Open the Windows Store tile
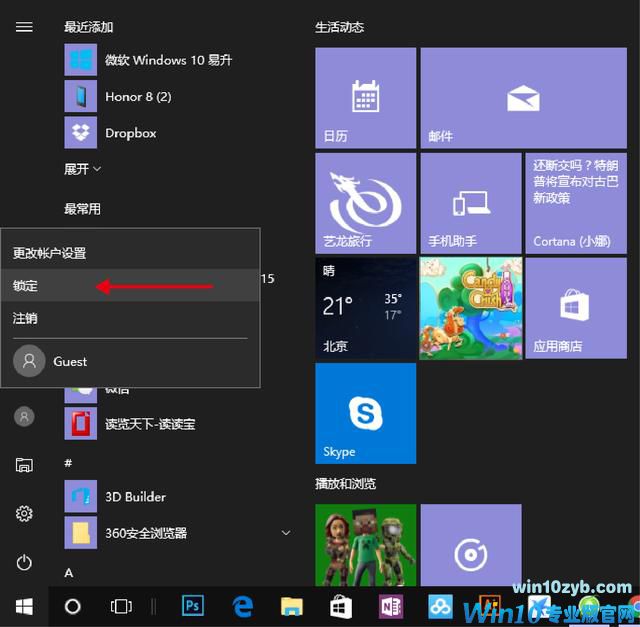Viewport: 640px width, 627px height. pos(575,307)
